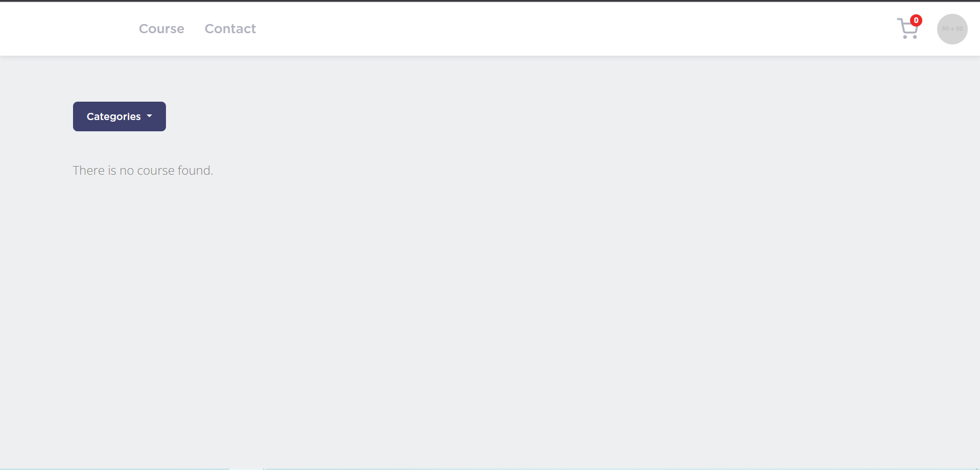This screenshot has width=980, height=470.
Task: Select the 'There is no course found' message
Action: click(x=143, y=170)
